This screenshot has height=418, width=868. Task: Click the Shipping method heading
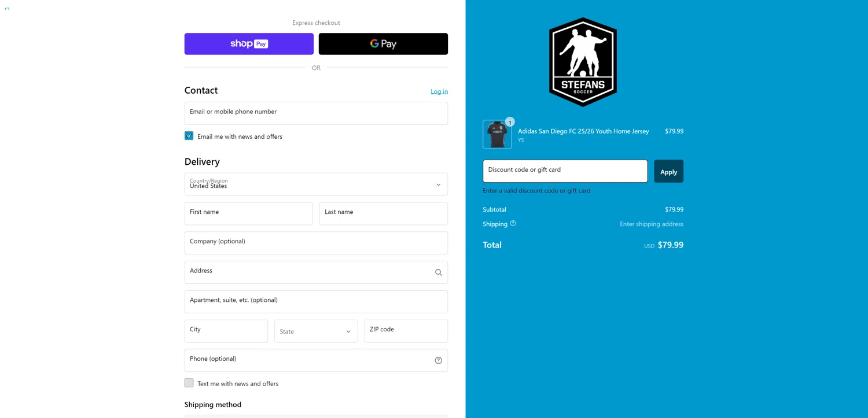(213, 405)
